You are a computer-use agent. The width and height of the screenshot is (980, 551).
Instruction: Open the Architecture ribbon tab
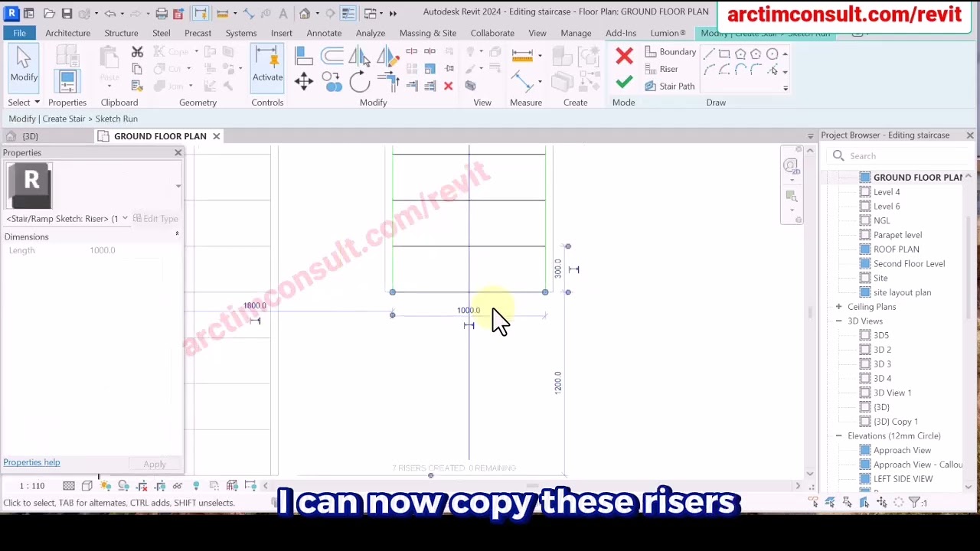point(67,33)
